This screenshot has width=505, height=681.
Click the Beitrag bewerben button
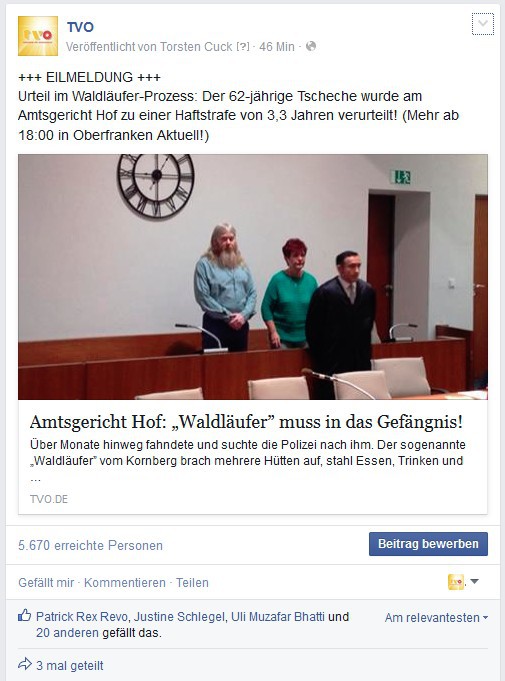coord(428,544)
